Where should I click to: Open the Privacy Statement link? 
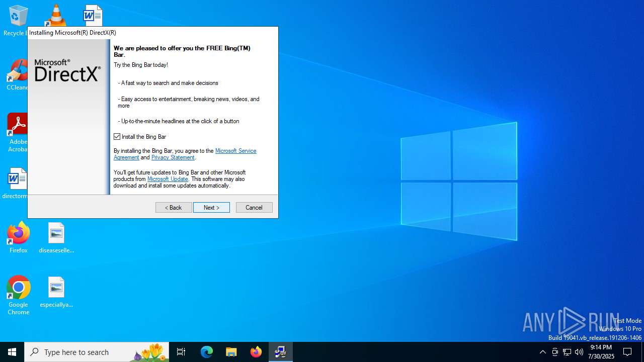(173, 157)
